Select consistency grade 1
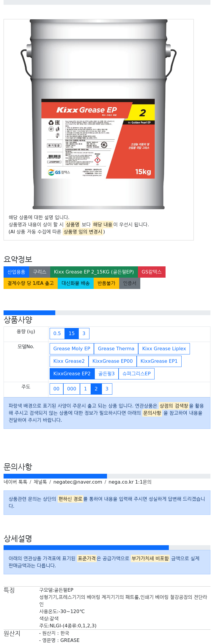Viewport: 214px width, 644px height. coord(85,389)
